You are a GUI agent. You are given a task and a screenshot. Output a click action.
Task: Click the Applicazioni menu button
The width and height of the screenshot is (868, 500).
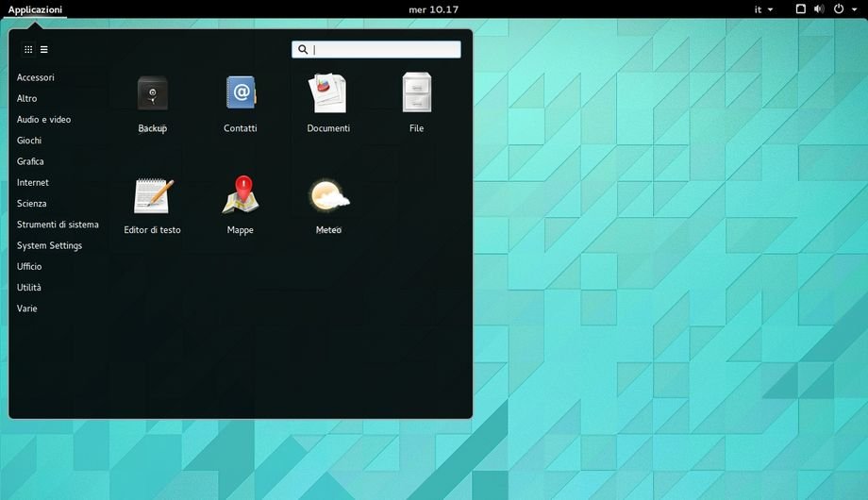click(x=35, y=9)
